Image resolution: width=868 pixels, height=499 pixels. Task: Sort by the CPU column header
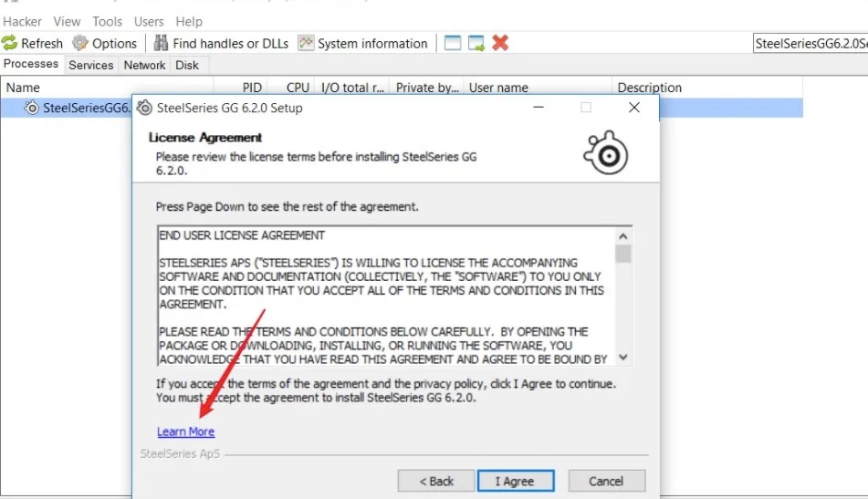[290, 88]
